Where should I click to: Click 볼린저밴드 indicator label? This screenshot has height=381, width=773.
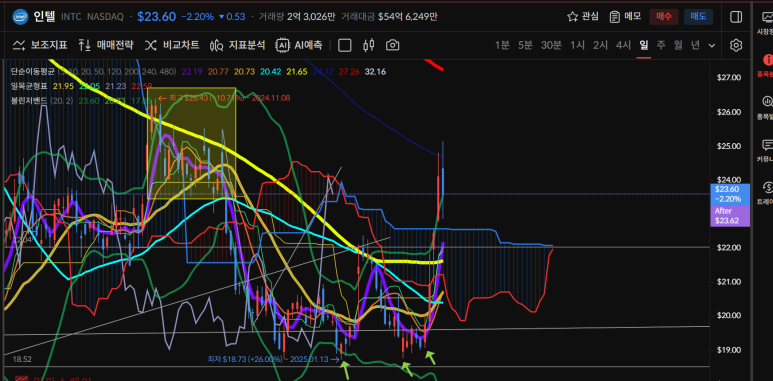point(29,101)
